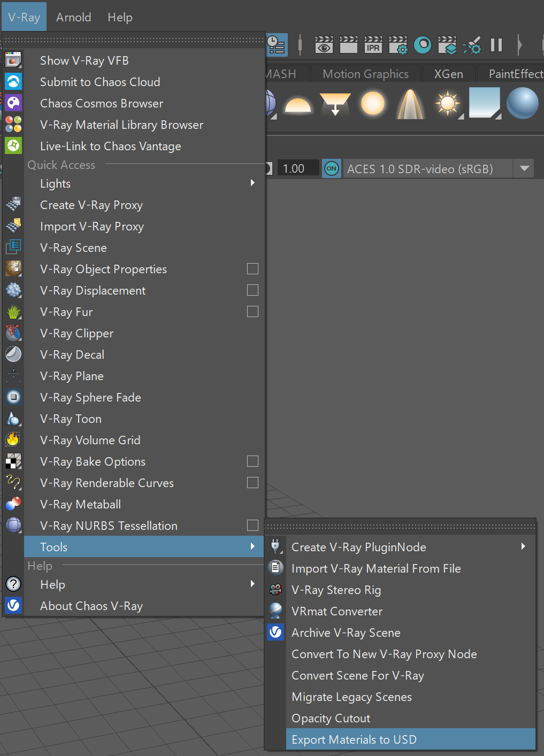Image resolution: width=544 pixels, height=756 pixels.
Task: Switch to the Motion Graphics shelf tab
Action: click(x=365, y=74)
